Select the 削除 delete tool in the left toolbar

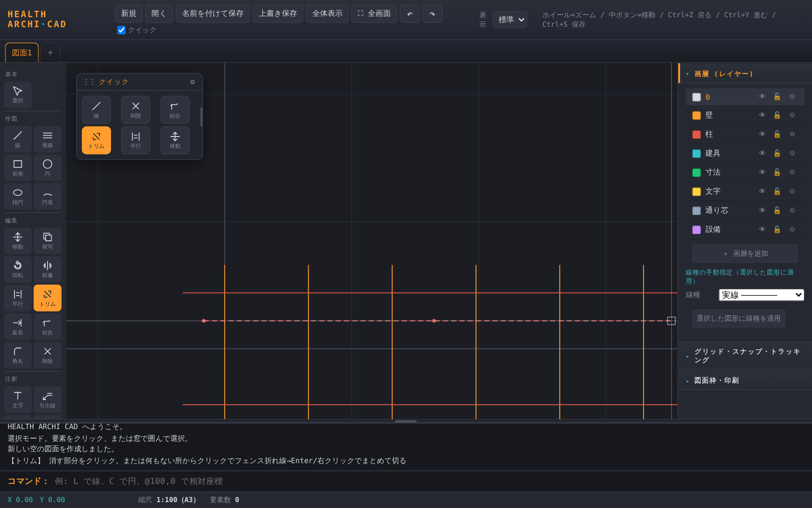pyautogui.click(x=48, y=355)
